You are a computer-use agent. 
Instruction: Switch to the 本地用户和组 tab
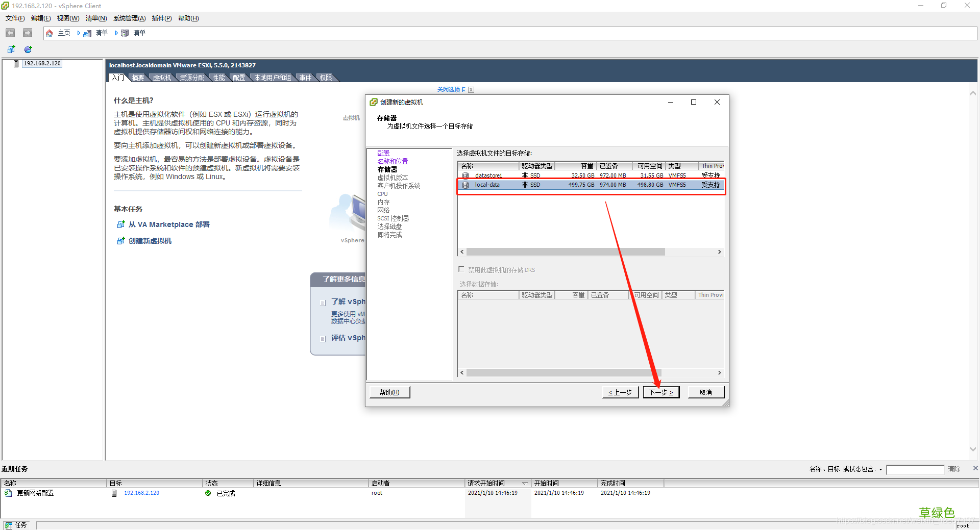click(x=273, y=78)
